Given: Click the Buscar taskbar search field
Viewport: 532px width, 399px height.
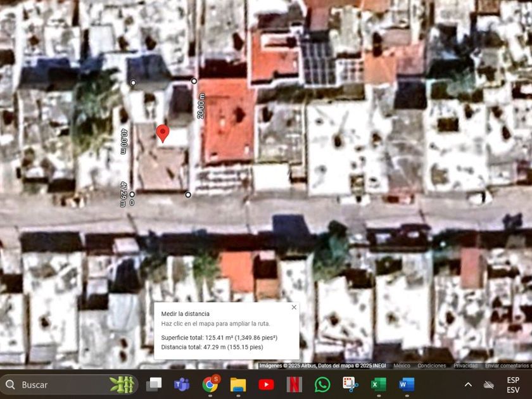Looking at the screenshot, I should pos(60,384).
